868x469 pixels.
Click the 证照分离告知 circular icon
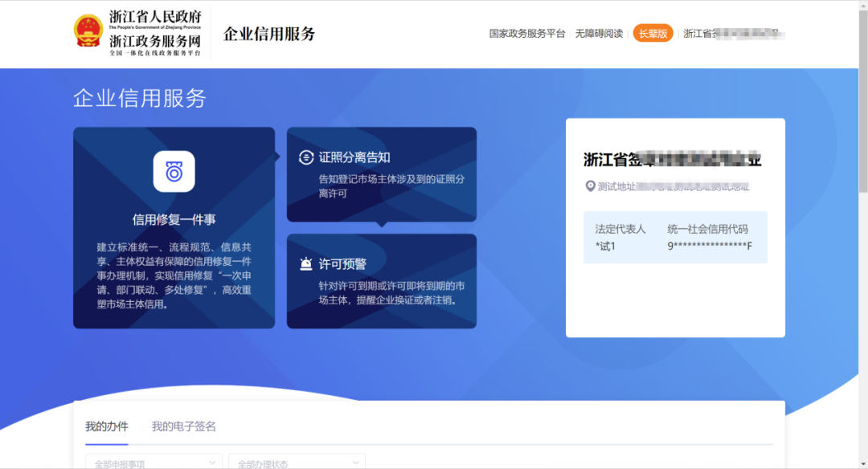pos(306,157)
